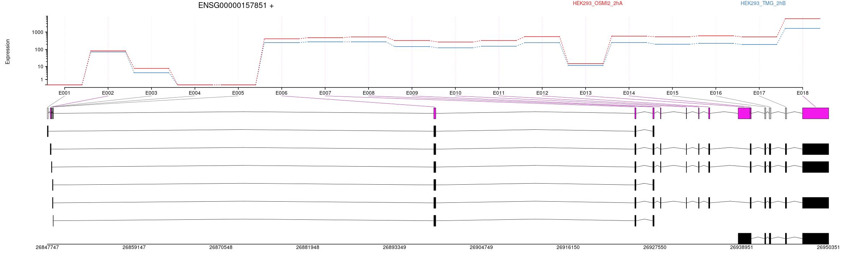
Task: Click exon label E017
Action: [x=759, y=93]
